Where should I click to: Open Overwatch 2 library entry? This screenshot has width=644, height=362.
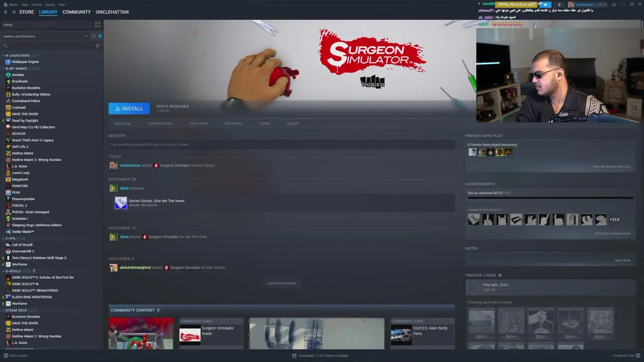click(23, 251)
